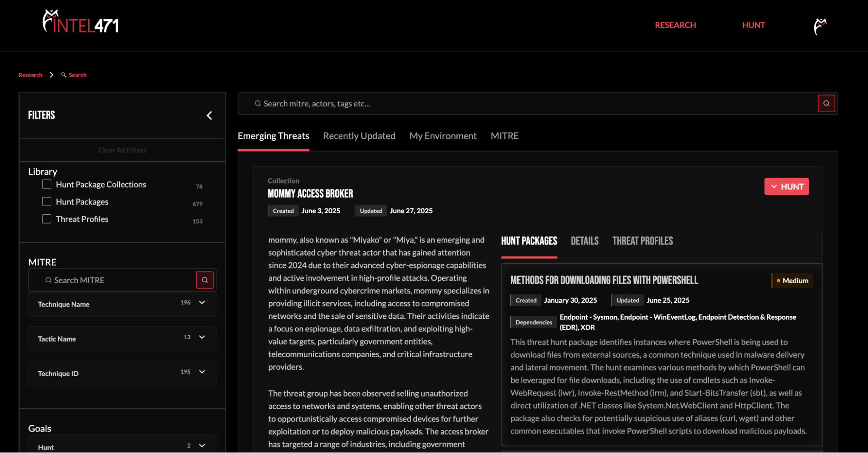Click the Research breadcrumb link
Viewport: 868px width, 453px height.
pos(30,75)
